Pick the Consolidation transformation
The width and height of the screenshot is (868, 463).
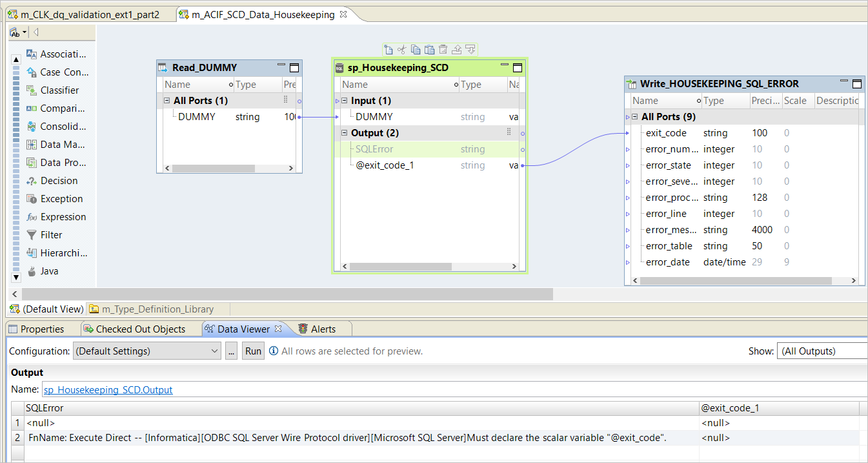(x=56, y=127)
